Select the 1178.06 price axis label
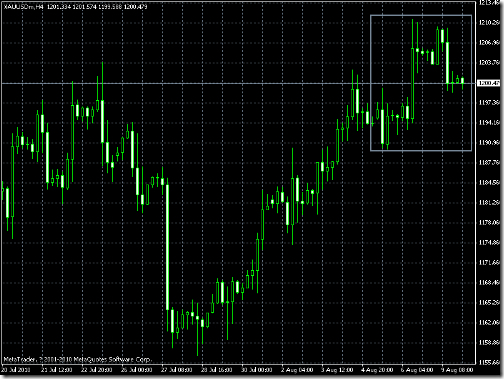 pos(489,223)
